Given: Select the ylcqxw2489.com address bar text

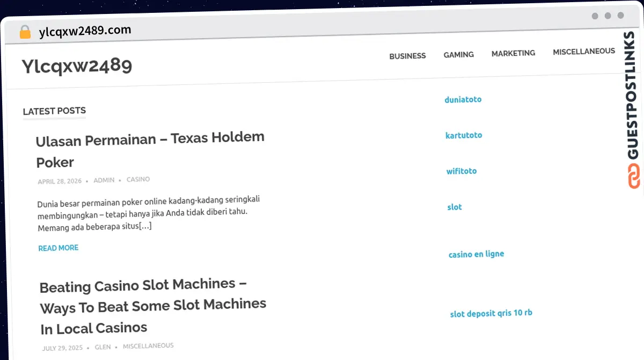Looking at the screenshot, I should tap(85, 31).
